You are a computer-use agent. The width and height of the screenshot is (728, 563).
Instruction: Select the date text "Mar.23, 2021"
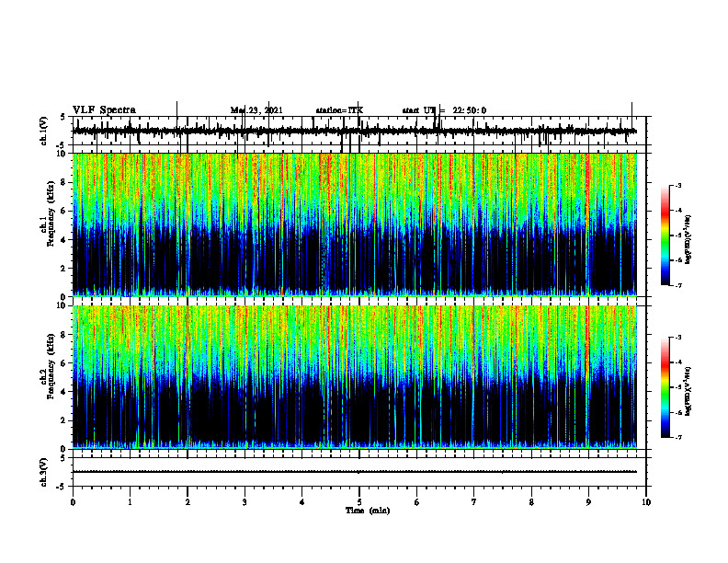256,110
